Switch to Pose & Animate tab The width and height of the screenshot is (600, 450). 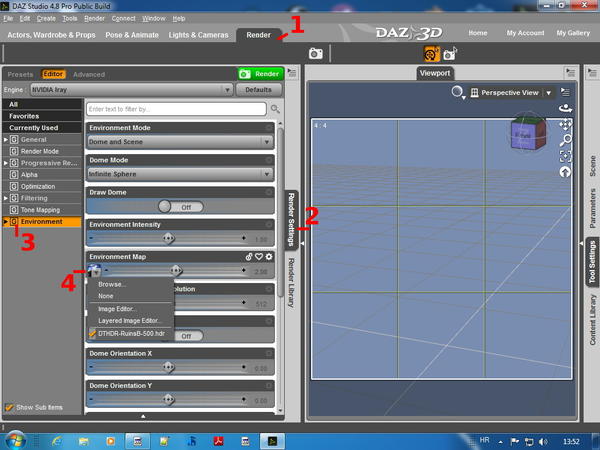click(x=132, y=35)
